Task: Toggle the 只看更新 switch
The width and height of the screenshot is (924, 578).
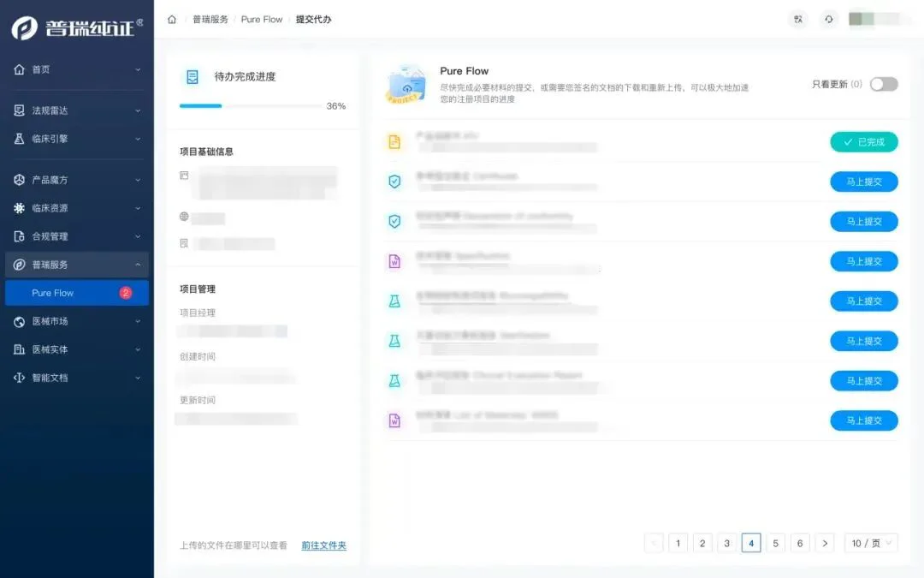Action: point(884,84)
